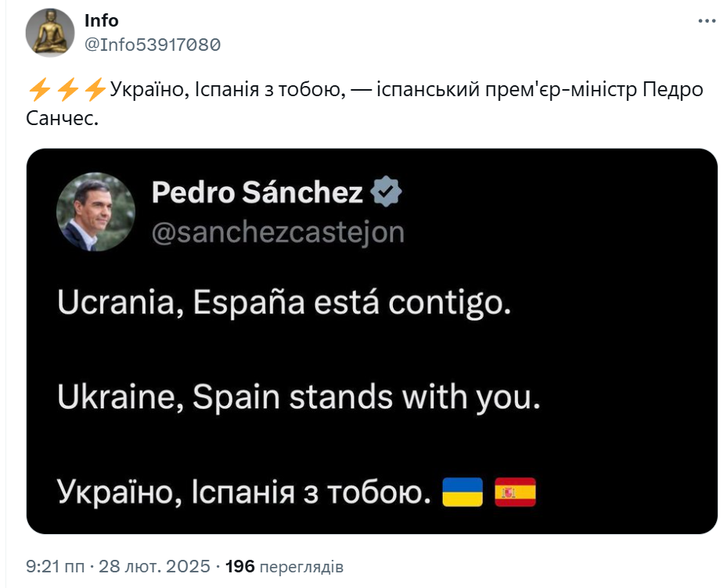
Task: Click the 'Україно, Іспанія з тобою.' line in image
Action: pos(244,492)
